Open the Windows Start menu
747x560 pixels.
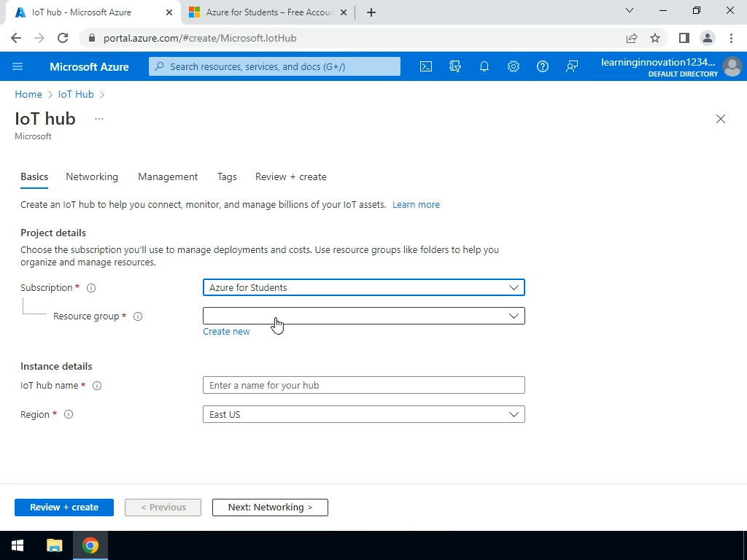[x=18, y=545]
